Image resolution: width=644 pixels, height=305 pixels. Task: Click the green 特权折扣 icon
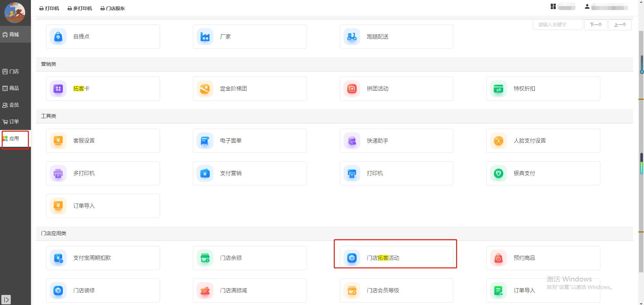[x=498, y=89]
